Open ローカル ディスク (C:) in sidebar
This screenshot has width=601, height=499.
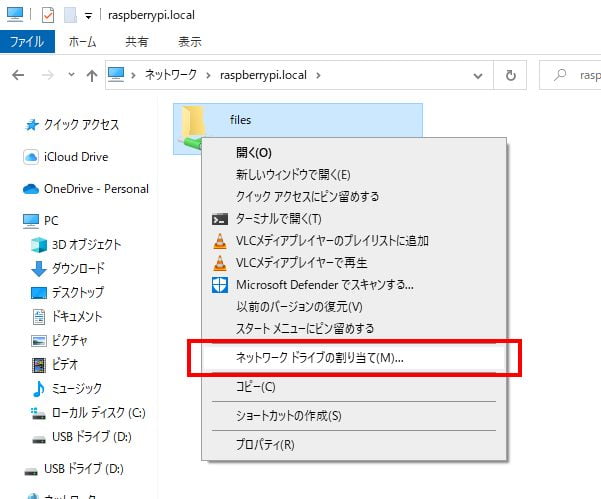point(99,413)
